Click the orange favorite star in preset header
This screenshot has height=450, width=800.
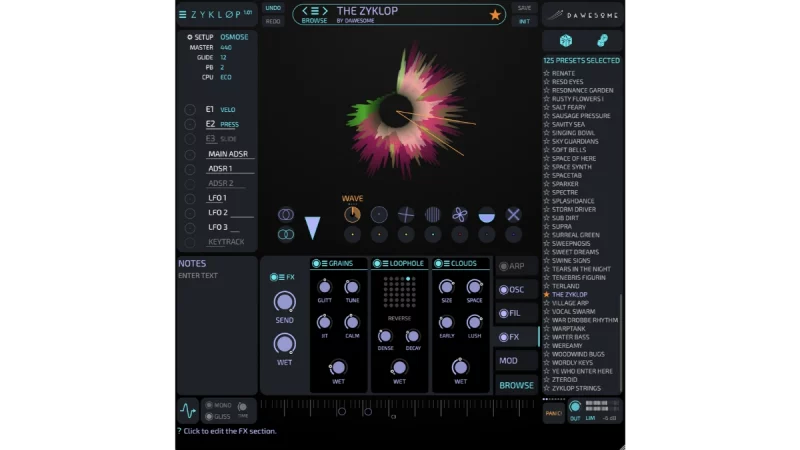(x=495, y=14)
